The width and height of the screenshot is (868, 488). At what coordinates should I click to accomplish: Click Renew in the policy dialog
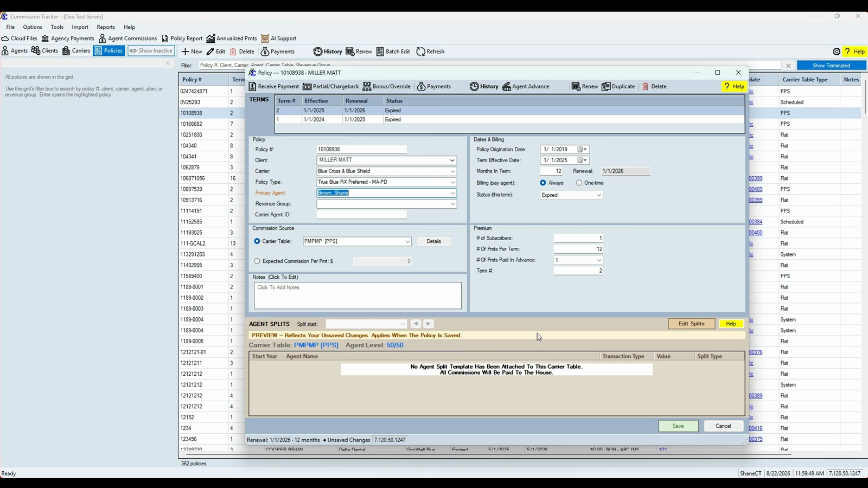pyautogui.click(x=585, y=87)
